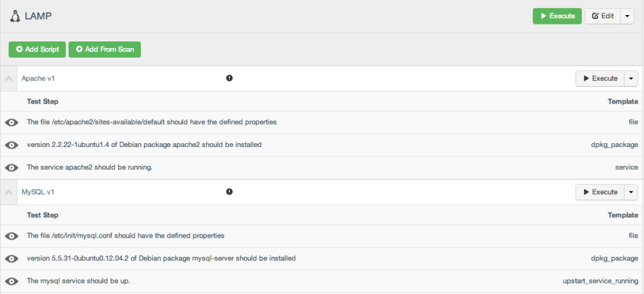Click the green Execute button for LAMP

[557, 16]
